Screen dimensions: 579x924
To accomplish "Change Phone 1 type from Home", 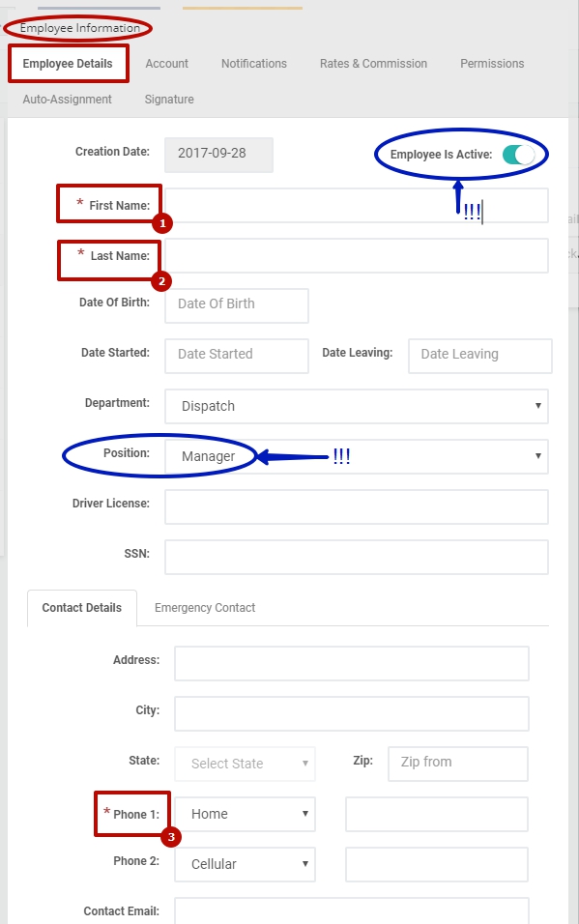I will pos(245,814).
